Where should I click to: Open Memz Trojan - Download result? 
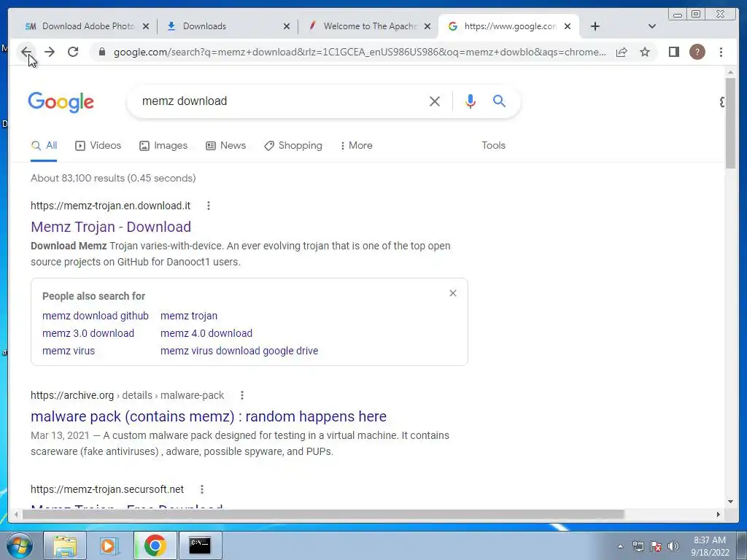111,227
